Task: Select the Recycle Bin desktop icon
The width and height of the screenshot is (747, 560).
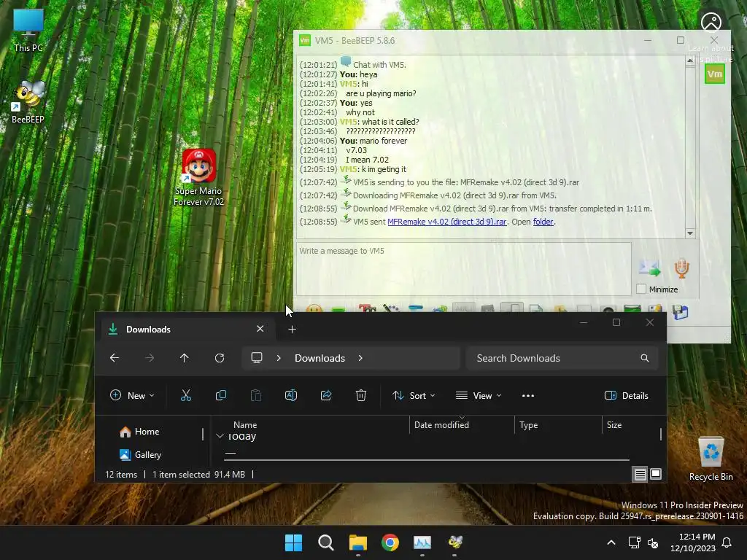Action: click(711, 459)
